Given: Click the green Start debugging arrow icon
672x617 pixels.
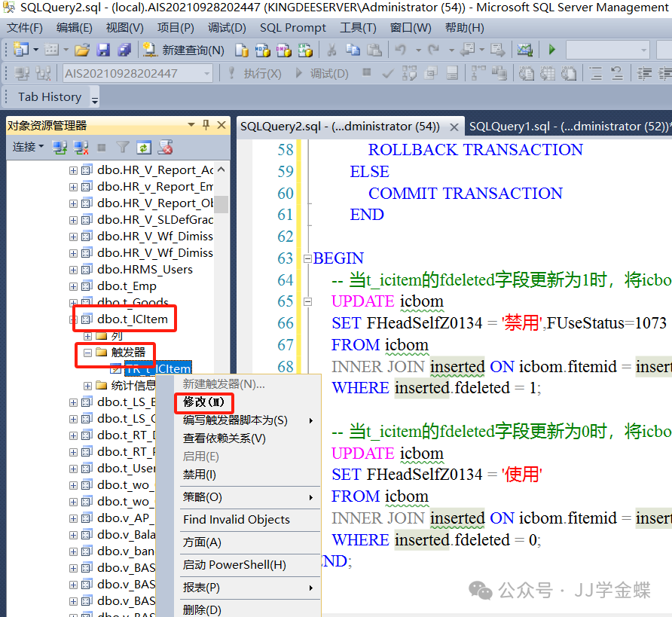Looking at the screenshot, I should pos(552,50).
